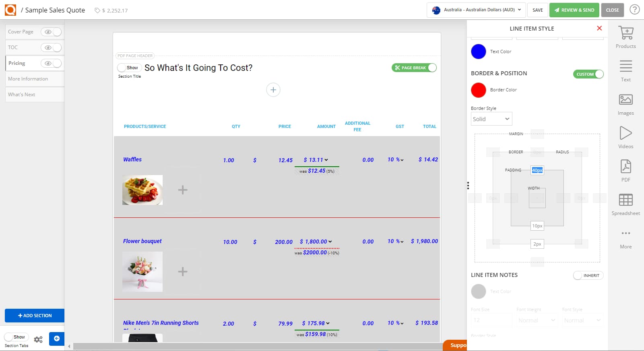Toggle Show Section Title switch

point(129,68)
